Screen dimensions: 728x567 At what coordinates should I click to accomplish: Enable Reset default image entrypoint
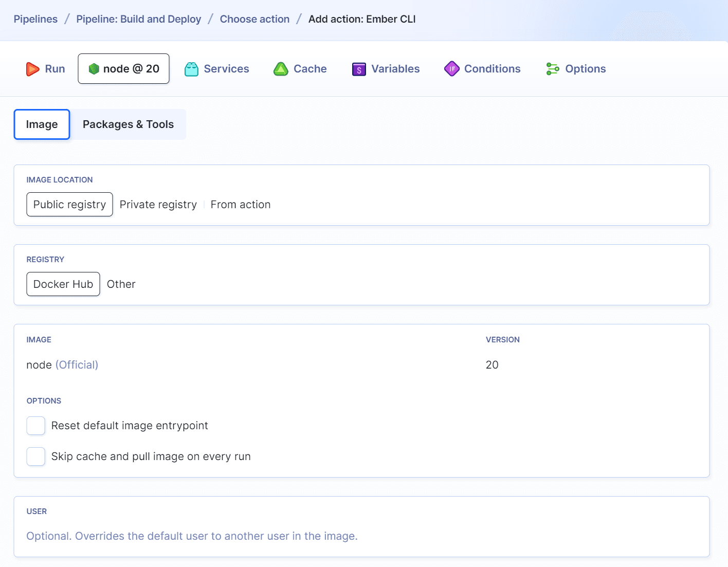[x=35, y=426]
